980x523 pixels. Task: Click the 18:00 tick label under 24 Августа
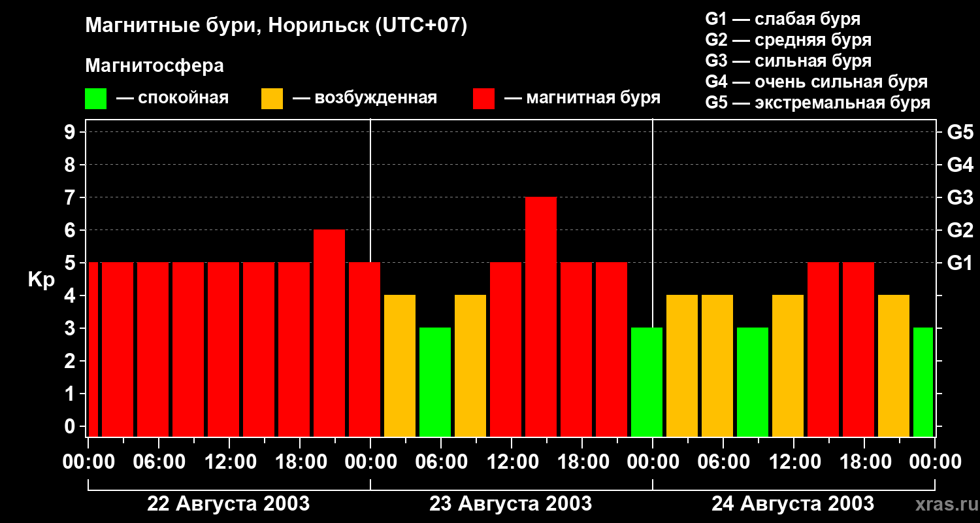coord(864,462)
